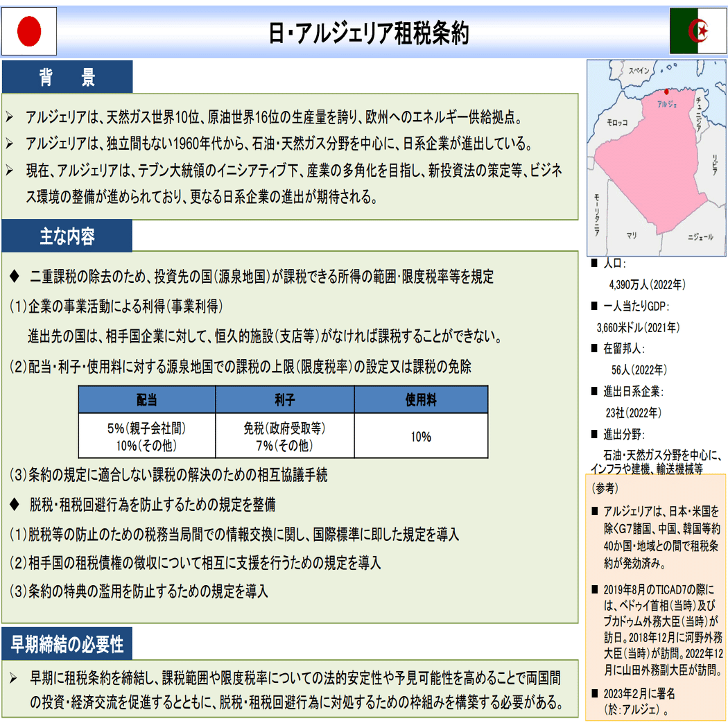The width and height of the screenshot is (728, 728).
Task: Expand the 背景 section header
Action: [66, 77]
